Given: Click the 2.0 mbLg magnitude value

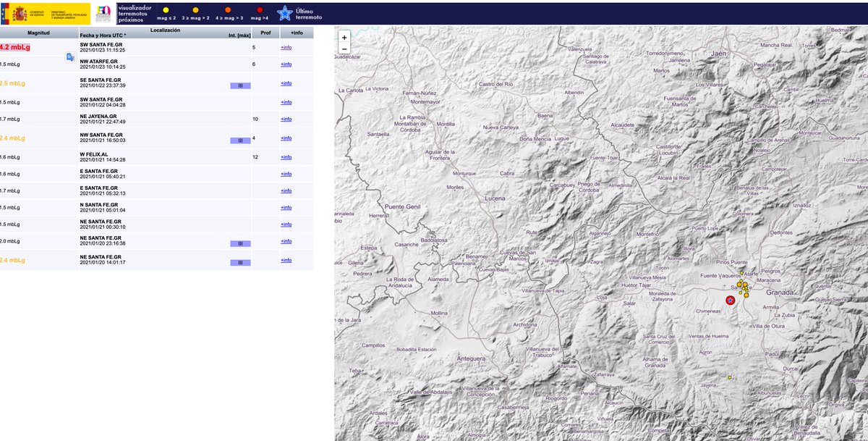Looking at the screenshot, I should point(10,241).
